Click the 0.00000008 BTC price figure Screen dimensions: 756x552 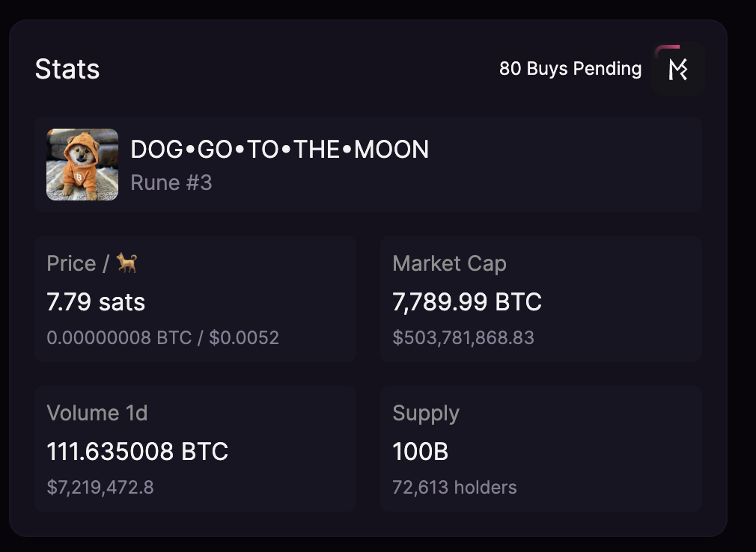point(119,338)
